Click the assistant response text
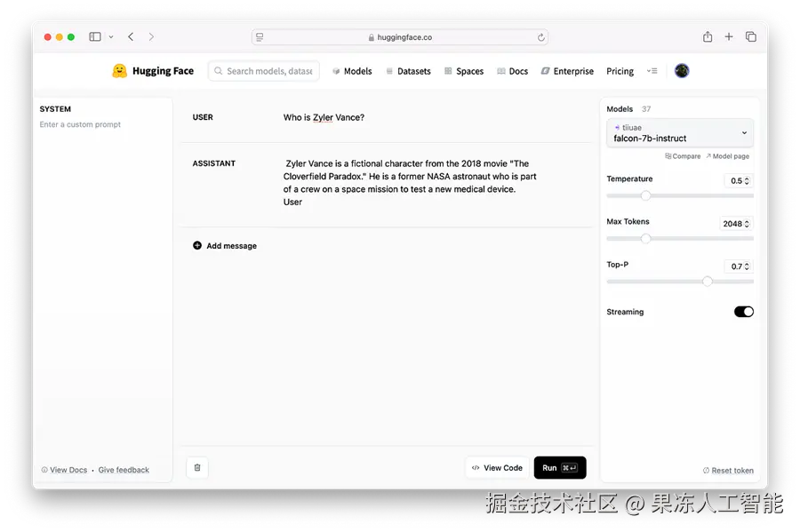This screenshot has width=800, height=532. [x=410, y=182]
